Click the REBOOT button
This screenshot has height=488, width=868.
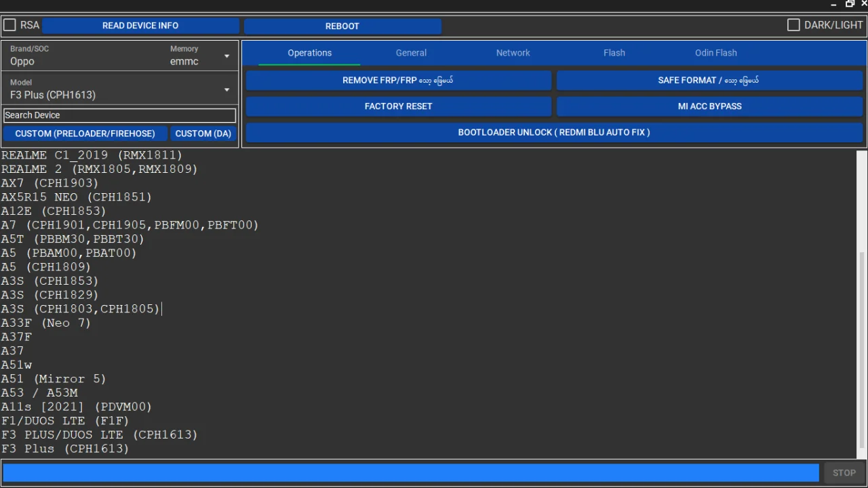click(x=342, y=26)
